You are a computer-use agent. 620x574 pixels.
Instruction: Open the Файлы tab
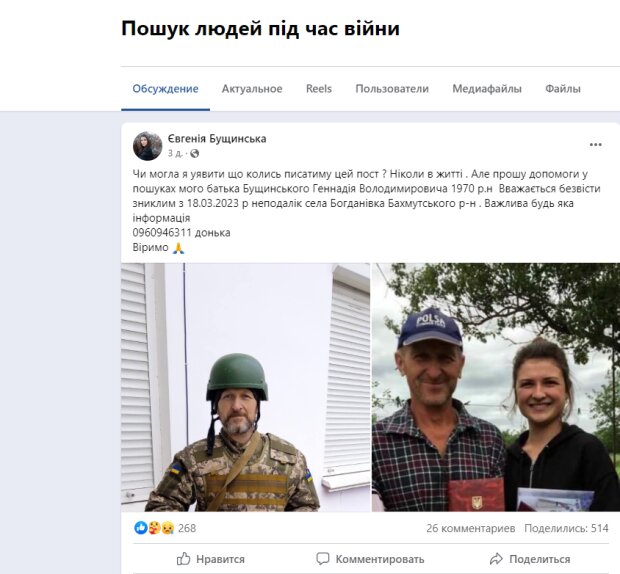(563, 89)
